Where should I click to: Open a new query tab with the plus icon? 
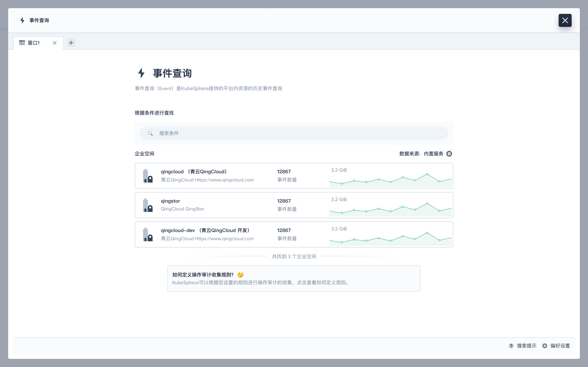pyautogui.click(x=71, y=43)
